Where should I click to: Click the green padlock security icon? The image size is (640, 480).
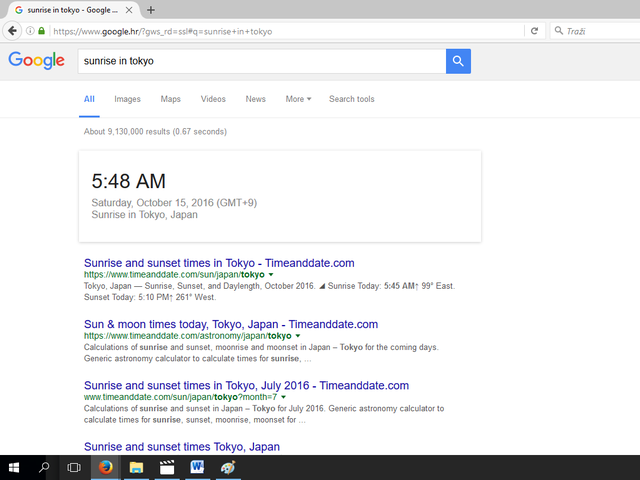(41, 31)
